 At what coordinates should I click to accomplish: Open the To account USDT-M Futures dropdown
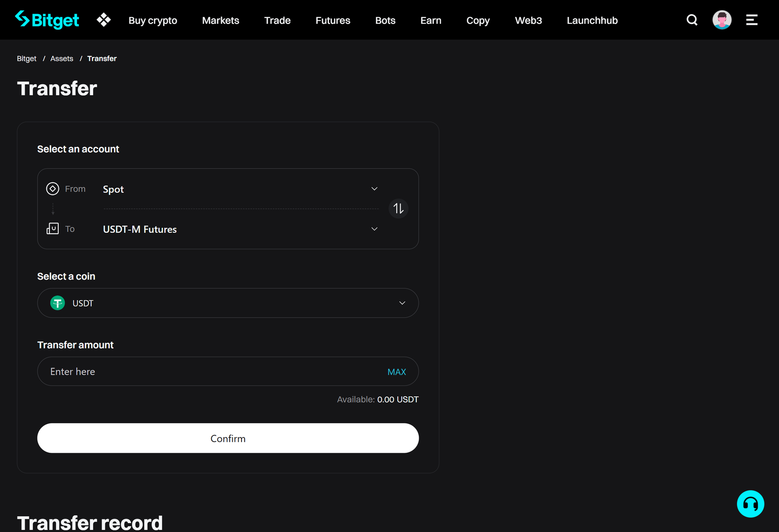[x=374, y=229]
